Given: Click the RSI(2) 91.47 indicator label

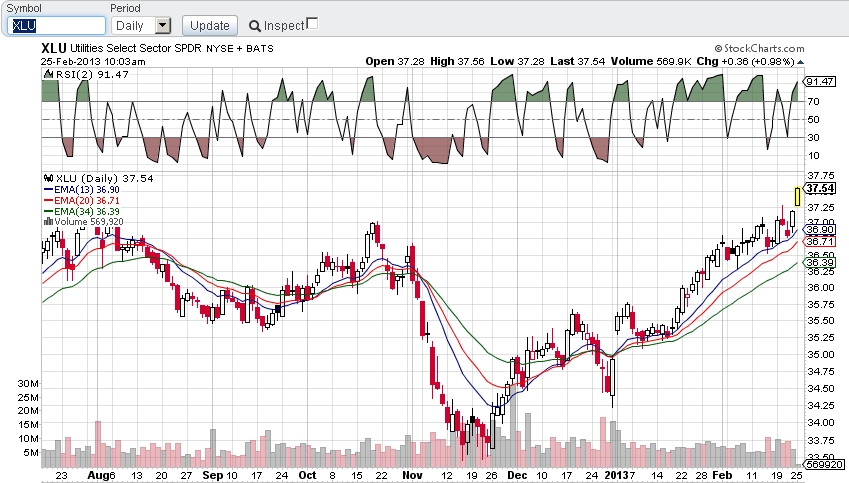Looking at the screenshot, I should (87, 74).
